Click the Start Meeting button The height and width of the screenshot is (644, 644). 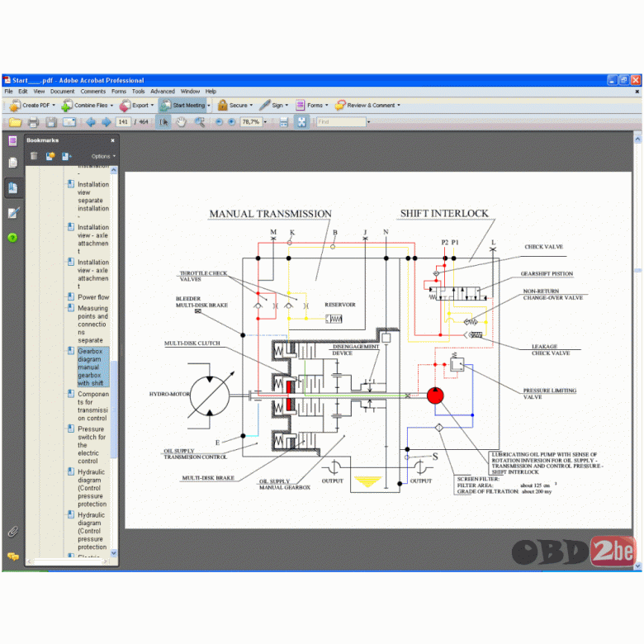pyautogui.click(x=183, y=106)
